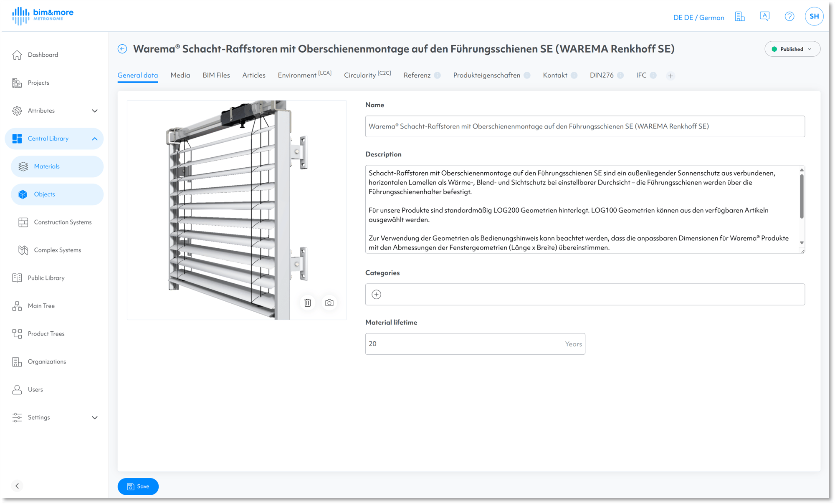Click the back arrow next to the title
Image resolution: width=835 pixels, height=504 pixels.
tap(122, 49)
